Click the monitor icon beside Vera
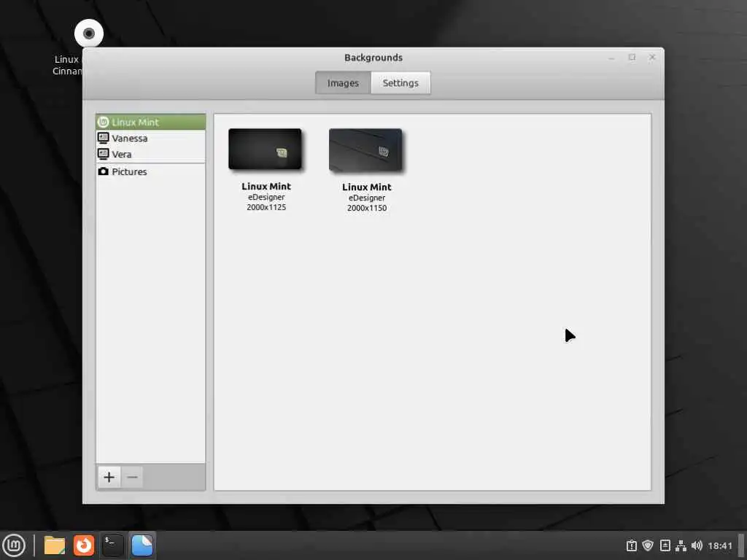The height and width of the screenshot is (560, 747). click(x=103, y=154)
